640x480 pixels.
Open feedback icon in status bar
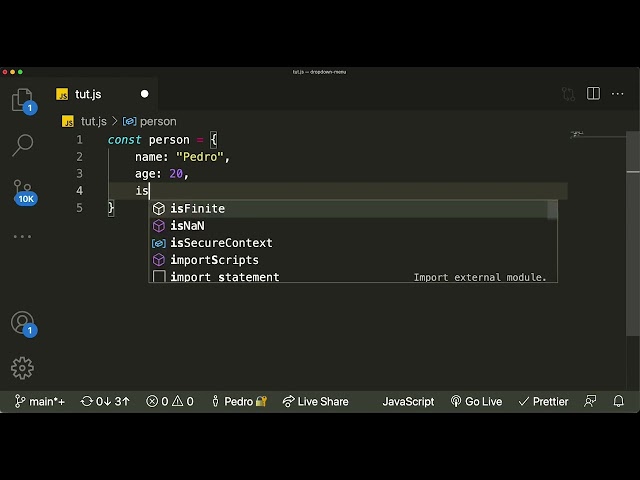[590, 401]
